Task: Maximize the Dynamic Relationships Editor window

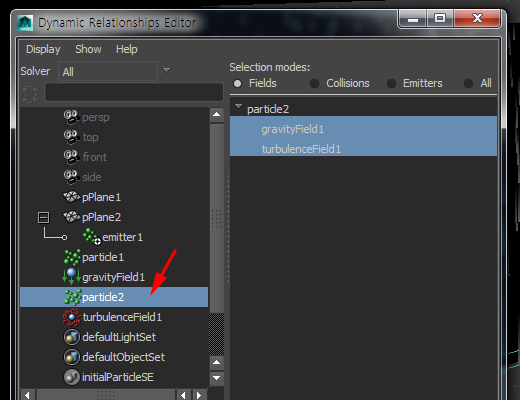Action: [x=440, y=18]
